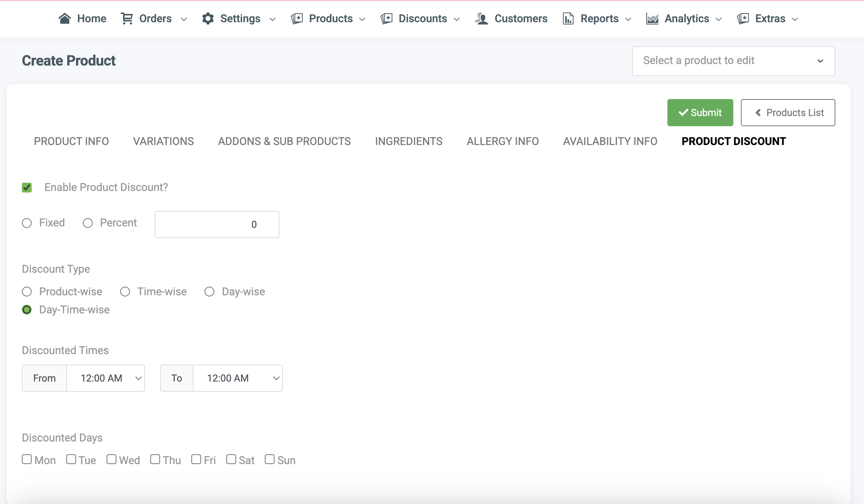
Task: Select the Percent radio option
Action: (x=88, y=223)
